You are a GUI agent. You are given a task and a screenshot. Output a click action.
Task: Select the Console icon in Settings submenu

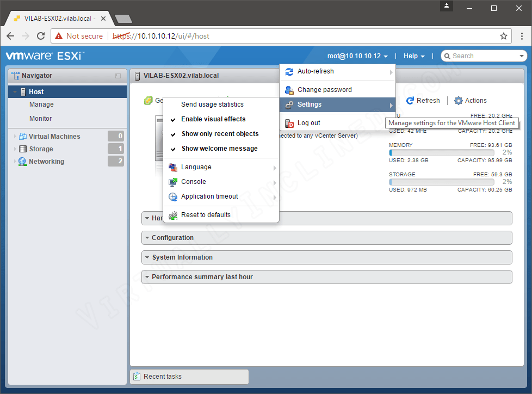[x=172, y=182]
